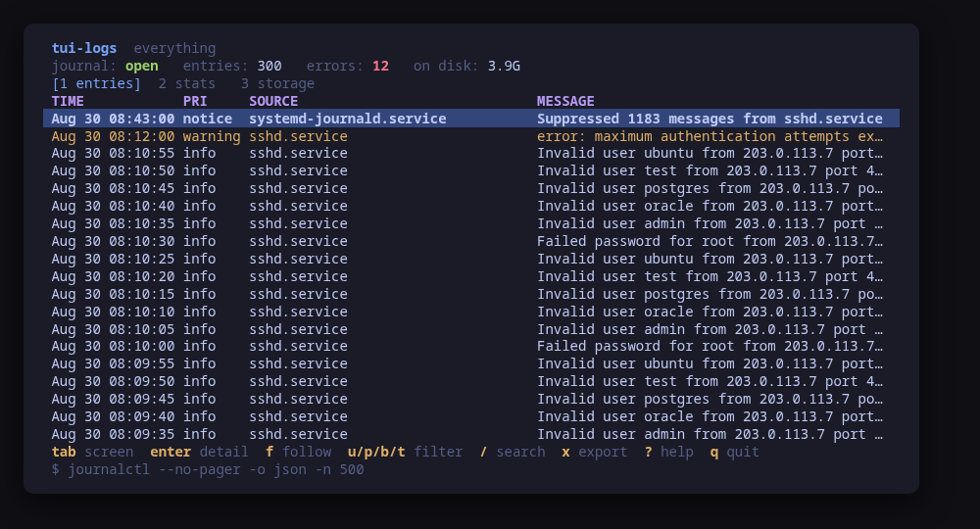Sort by the TIME column header
980x529 pixels.
(68, 101)
